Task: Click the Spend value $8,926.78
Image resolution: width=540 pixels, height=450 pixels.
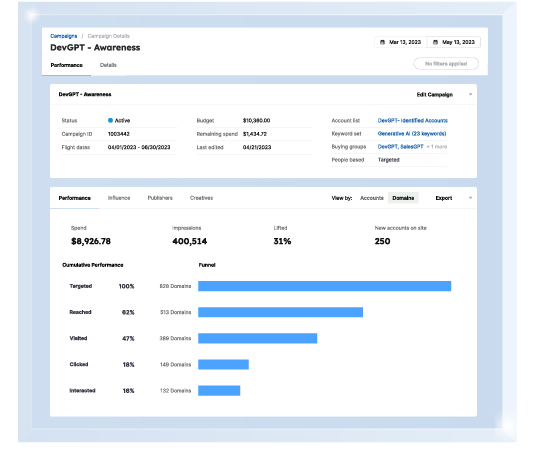Action: [91, 241]
